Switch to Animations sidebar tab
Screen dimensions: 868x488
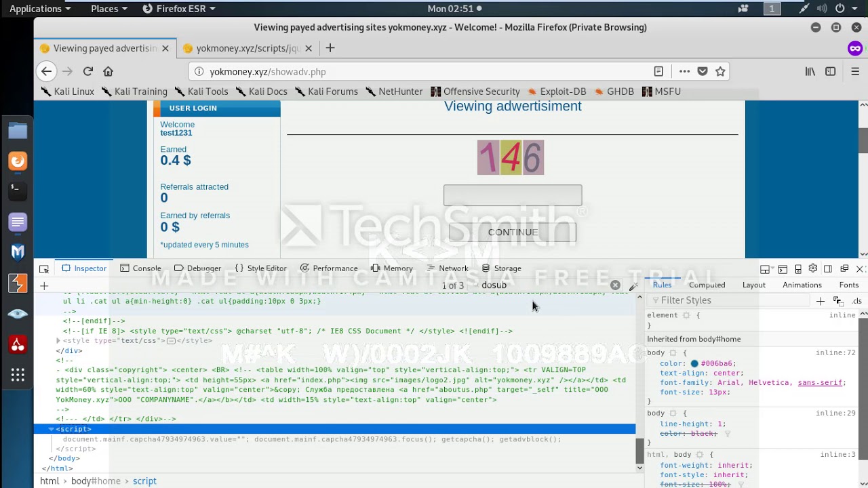[802, 285]
